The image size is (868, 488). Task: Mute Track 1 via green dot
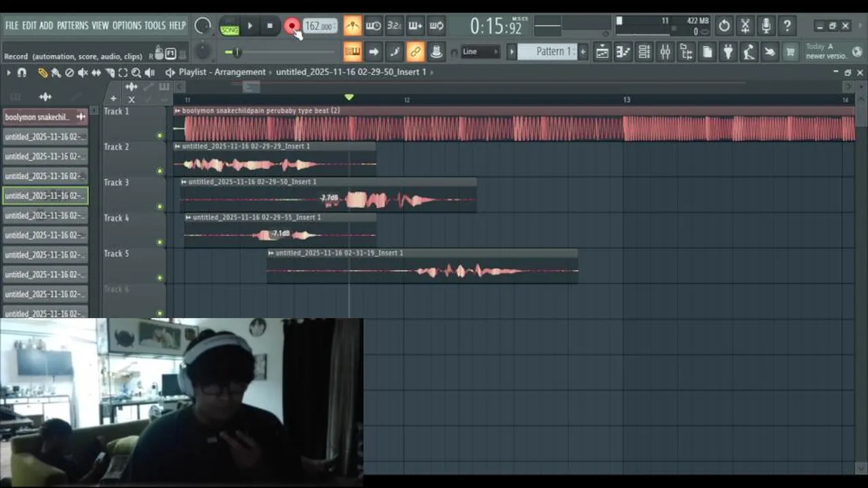coord(160,136)
